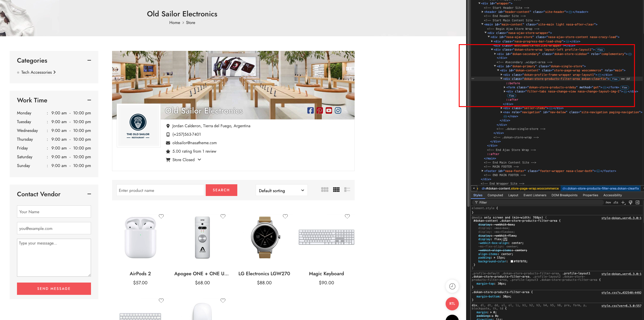
Task: Click the Enter product name search field
Action: 160,190
